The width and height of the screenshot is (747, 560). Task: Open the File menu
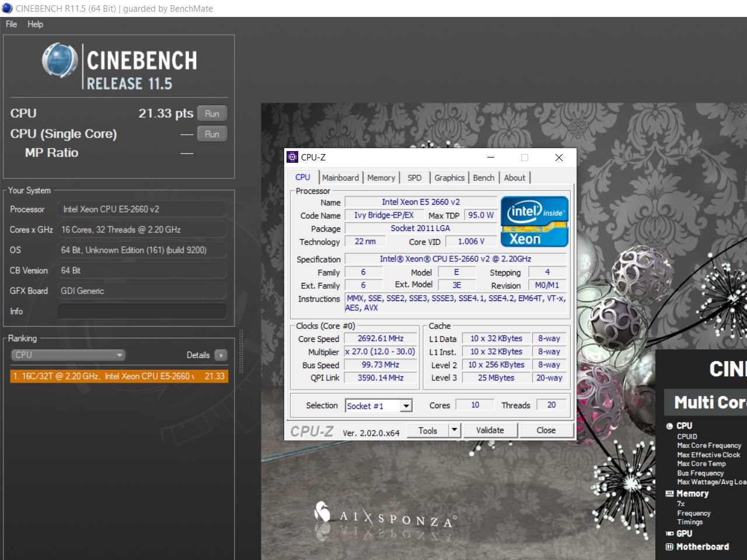(12, 24)
